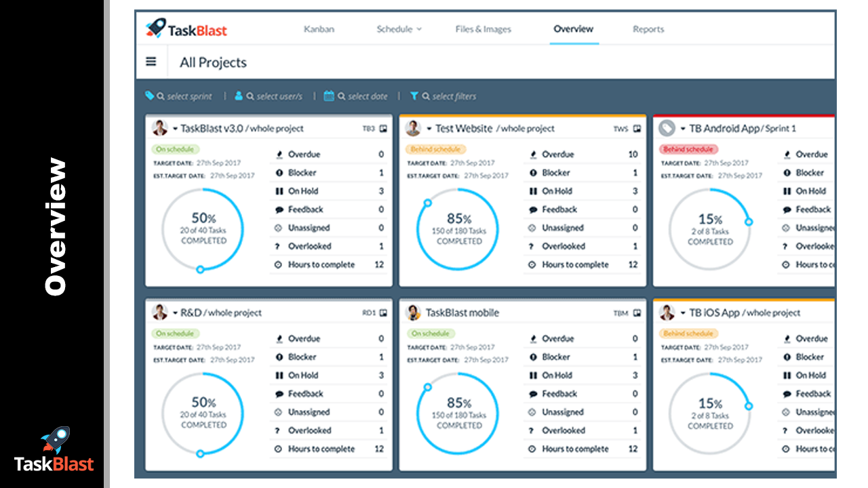Expand the TaskBlast v3.0 project dropdown arrow
This screenshot has height=488, width=868.
175,129
